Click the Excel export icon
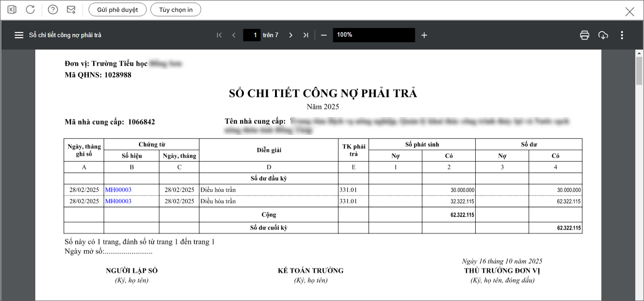This screenshot has width=644, height=301. point(12,10)
